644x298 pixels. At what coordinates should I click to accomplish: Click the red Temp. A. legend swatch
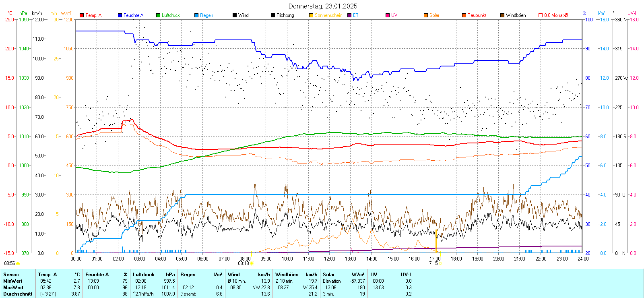82,15
